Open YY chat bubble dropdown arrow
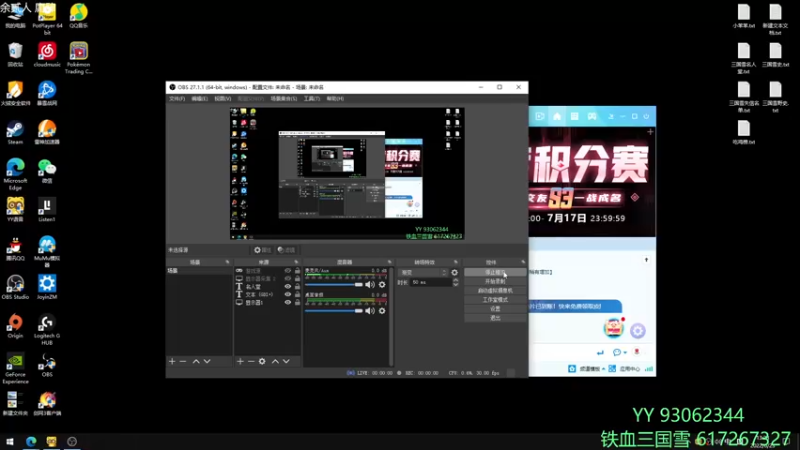The height and width of the screenshot is (450, 800). tap(625, 353)
